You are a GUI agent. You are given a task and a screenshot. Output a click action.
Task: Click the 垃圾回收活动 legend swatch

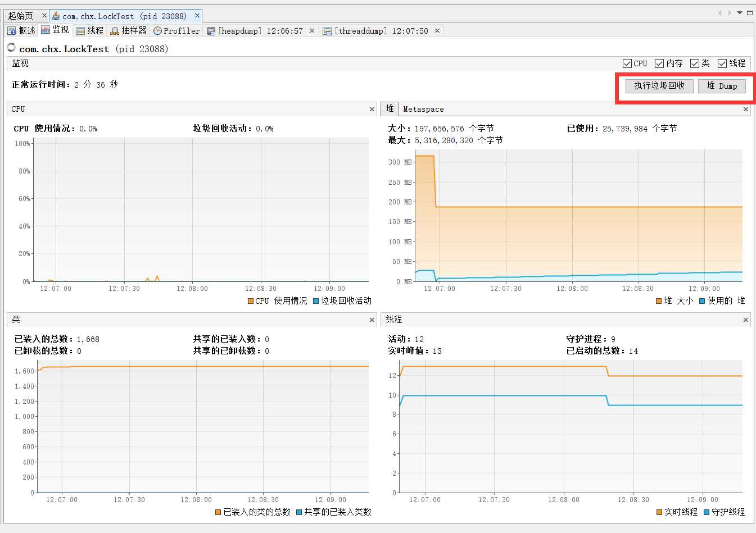coord(316,301)
